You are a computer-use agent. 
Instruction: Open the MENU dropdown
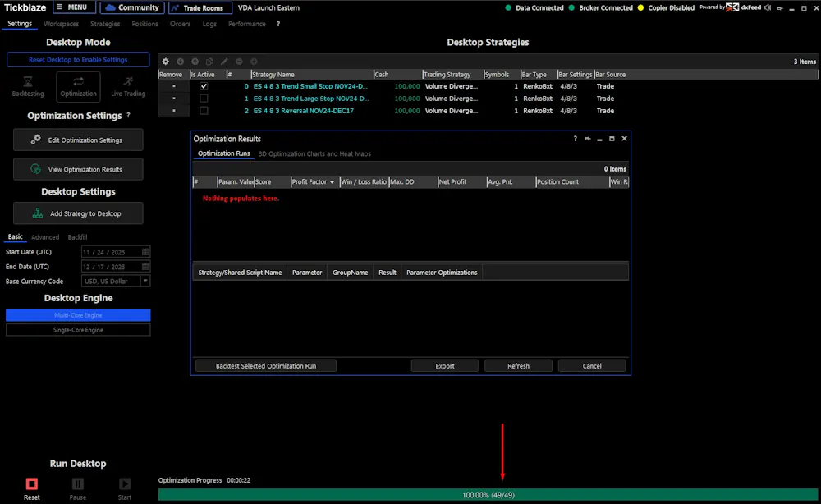pos(73,7)
